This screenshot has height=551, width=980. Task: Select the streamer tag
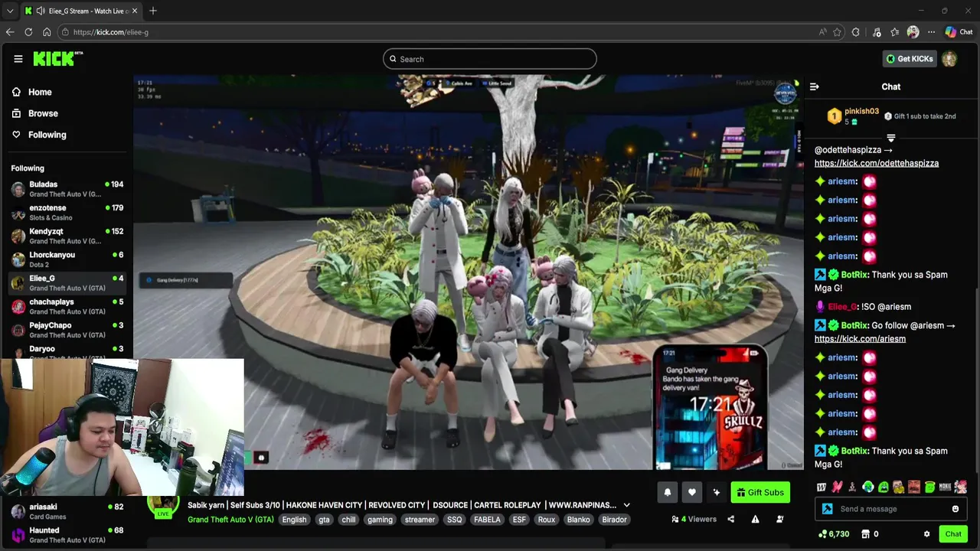click(x=420, y=520)
